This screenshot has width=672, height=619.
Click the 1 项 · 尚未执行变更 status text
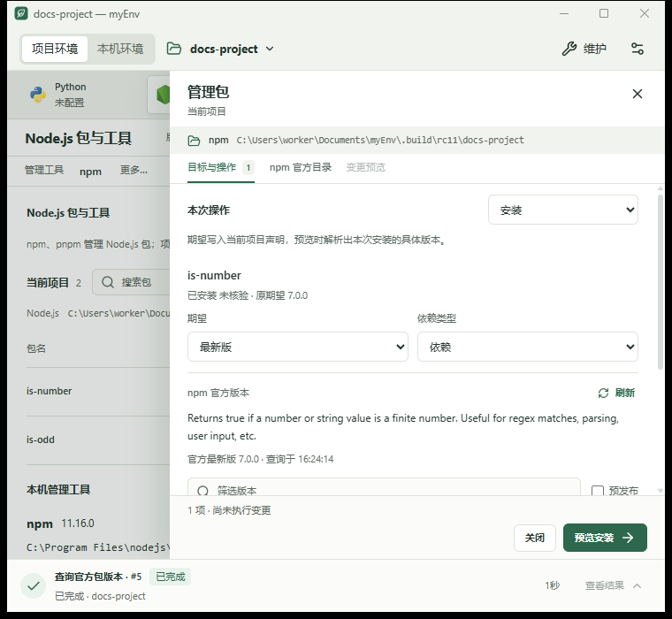tap(229, 510)
